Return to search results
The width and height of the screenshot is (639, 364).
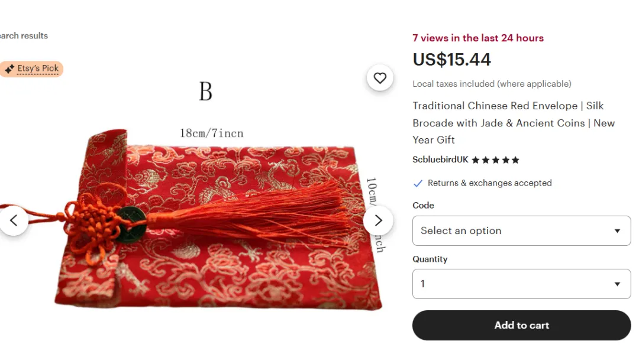tap(24, 35)
